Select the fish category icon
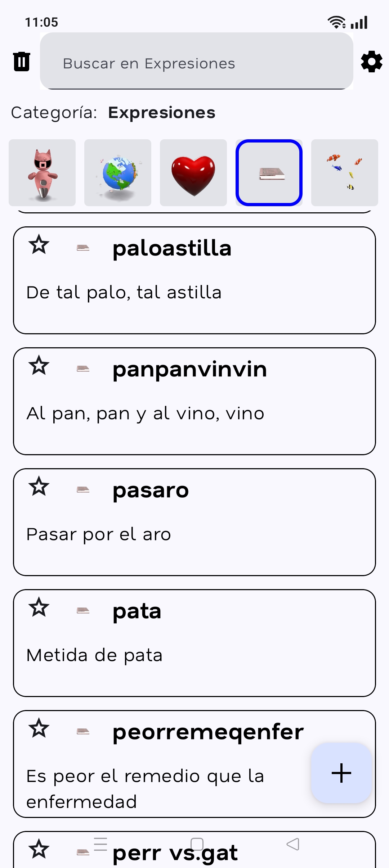Screen dimensions: 389x868 (x=345, y=173)
